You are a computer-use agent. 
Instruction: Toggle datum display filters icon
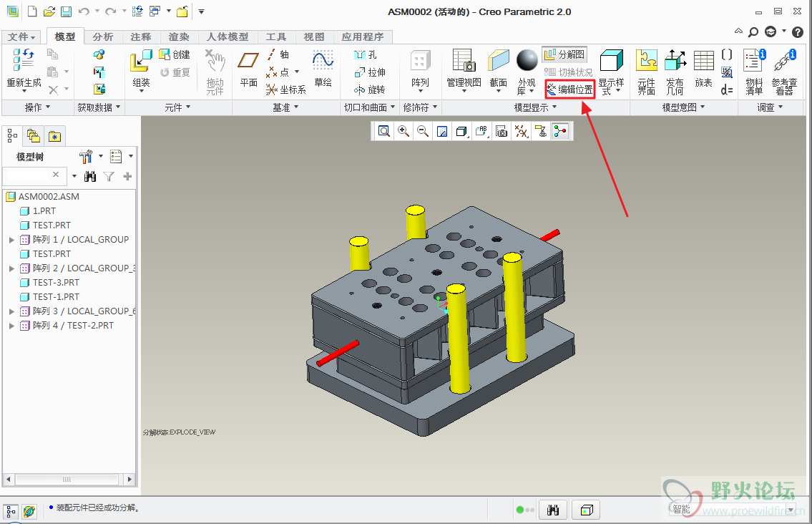pos(522,131)
